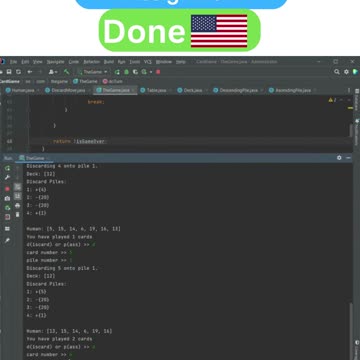Click the colorful JetBrains icon at toolbar end
This screenshot has height=360, width=360.
[x=355, y=72]
